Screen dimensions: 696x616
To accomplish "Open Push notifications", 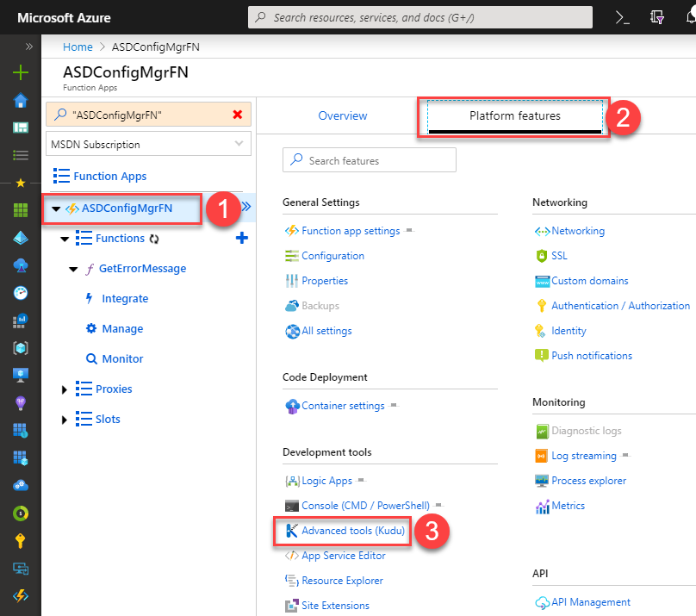I will (x=592, y=356).
